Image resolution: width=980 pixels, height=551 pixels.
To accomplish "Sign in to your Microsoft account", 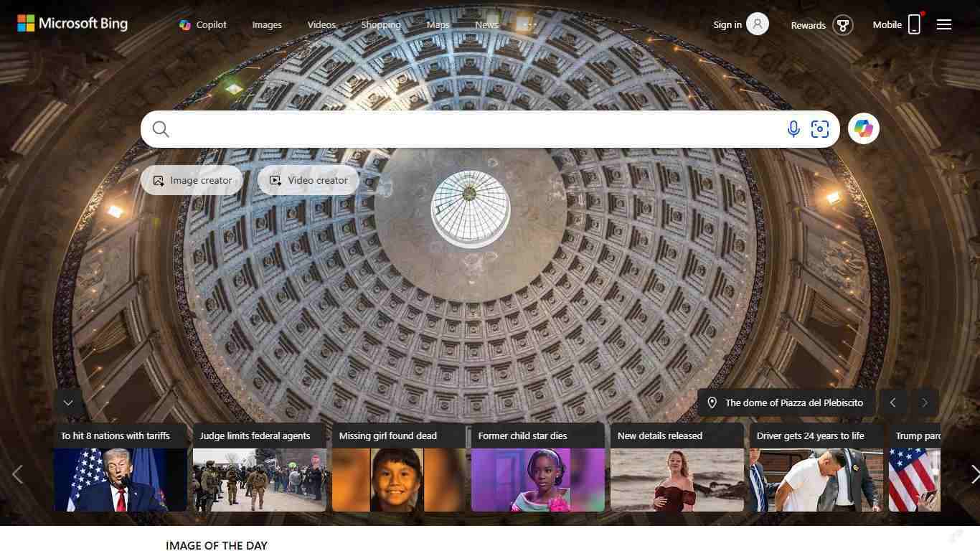I will (x=727, y=24).
